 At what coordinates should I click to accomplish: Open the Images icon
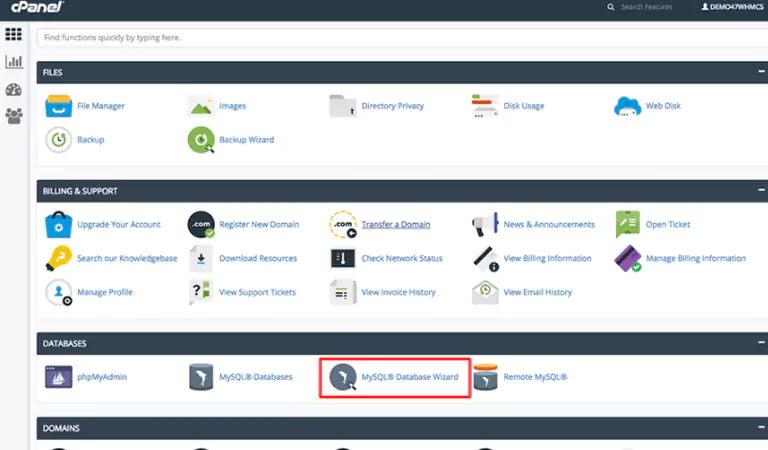pos(201,106)
